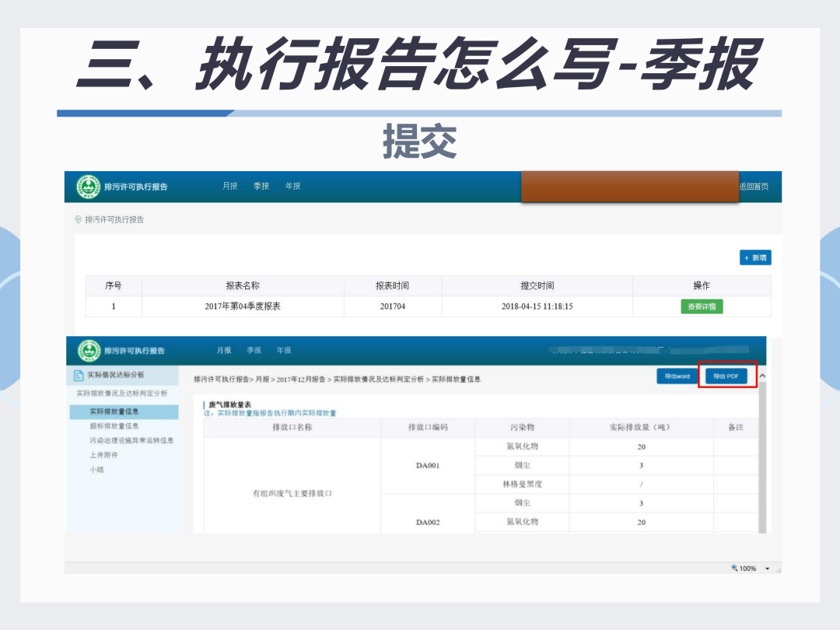Select 年报 in the lower navigation bar
This screenshot has width=840, height=630.
(x=284, y=350)
